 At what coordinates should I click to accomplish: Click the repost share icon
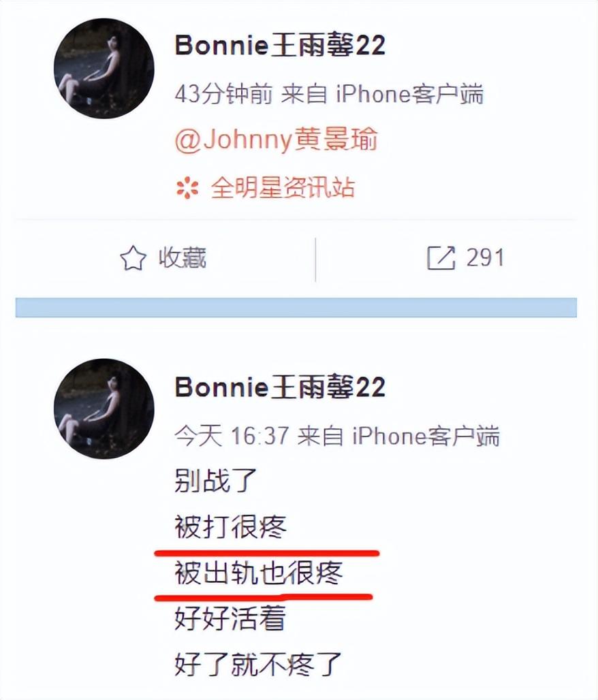coord(441,258)
